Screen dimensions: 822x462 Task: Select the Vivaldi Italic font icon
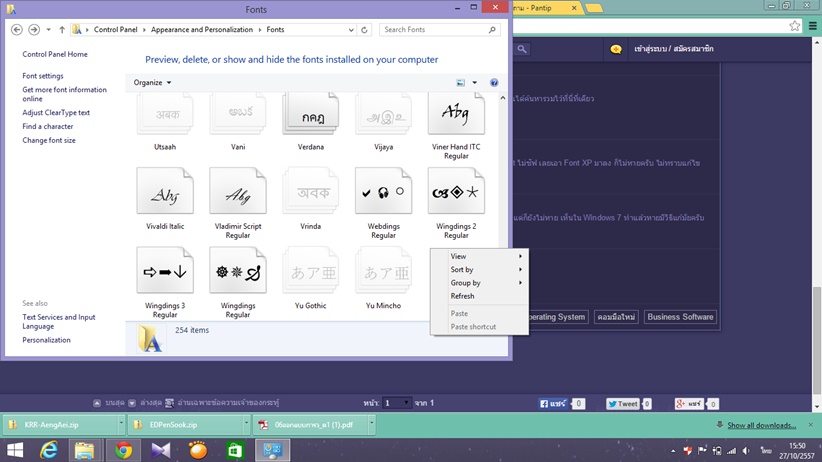click(165, 192)
